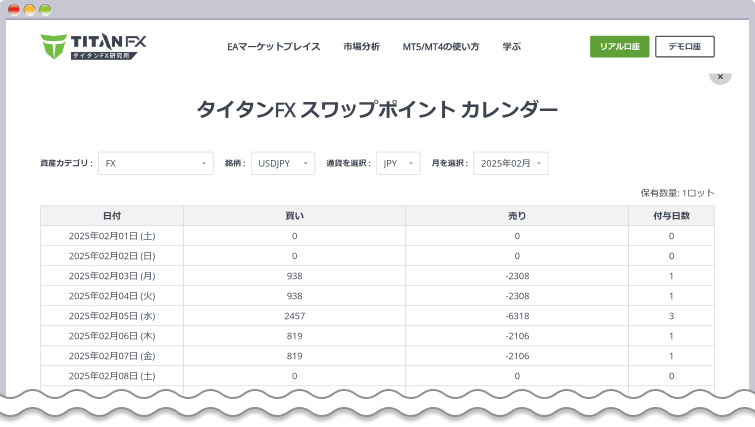
Task: Select the 2025年02月01日 (土) date cell
Action: click(x=112, y=236)
